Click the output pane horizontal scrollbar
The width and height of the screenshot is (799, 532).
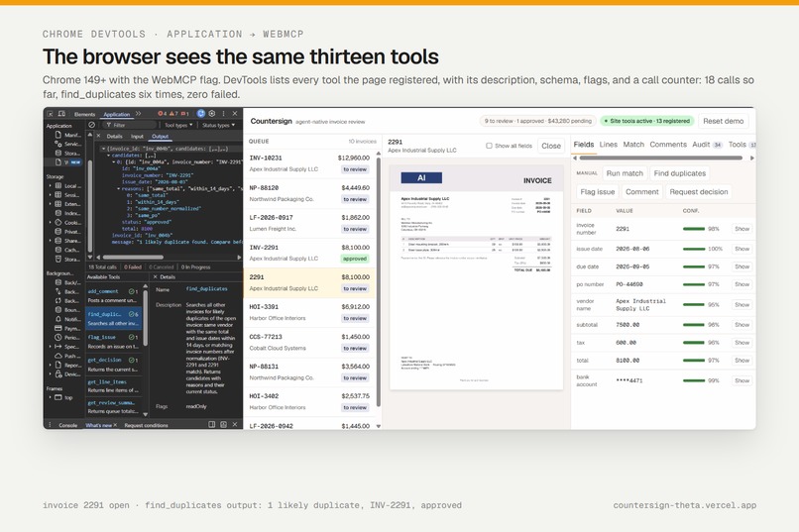point(134,258)
